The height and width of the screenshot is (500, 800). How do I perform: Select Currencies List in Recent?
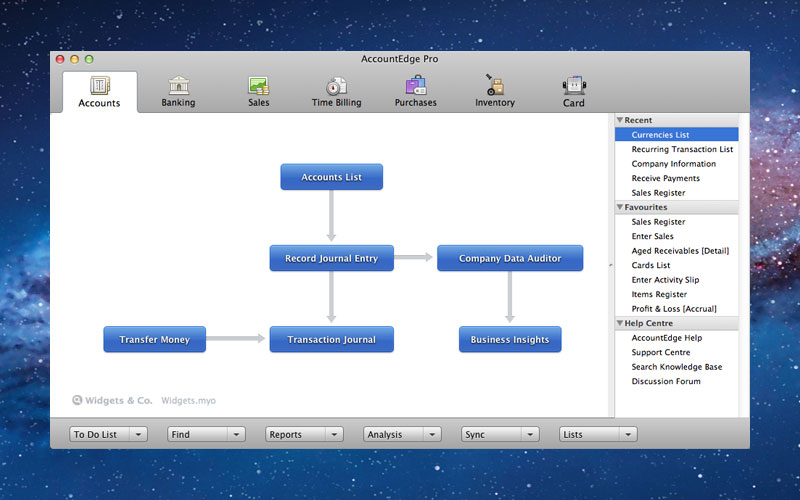[x=677, y=135]
